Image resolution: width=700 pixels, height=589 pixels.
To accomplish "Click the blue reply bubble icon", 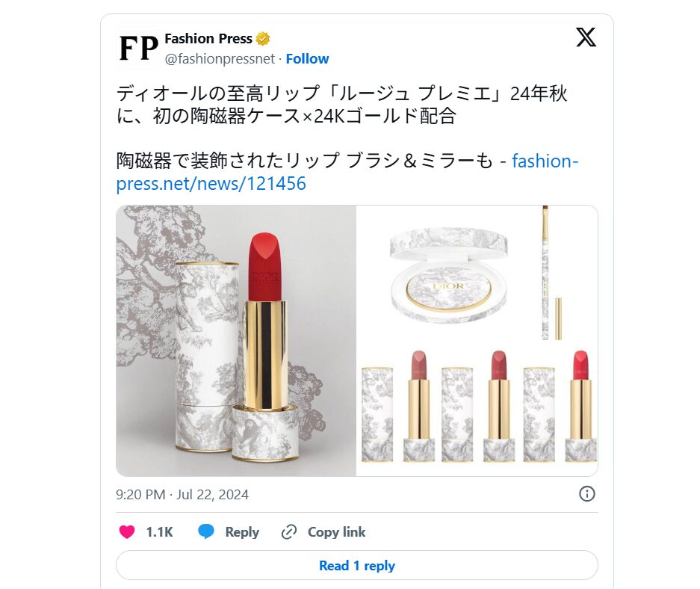I will [205, 532].
